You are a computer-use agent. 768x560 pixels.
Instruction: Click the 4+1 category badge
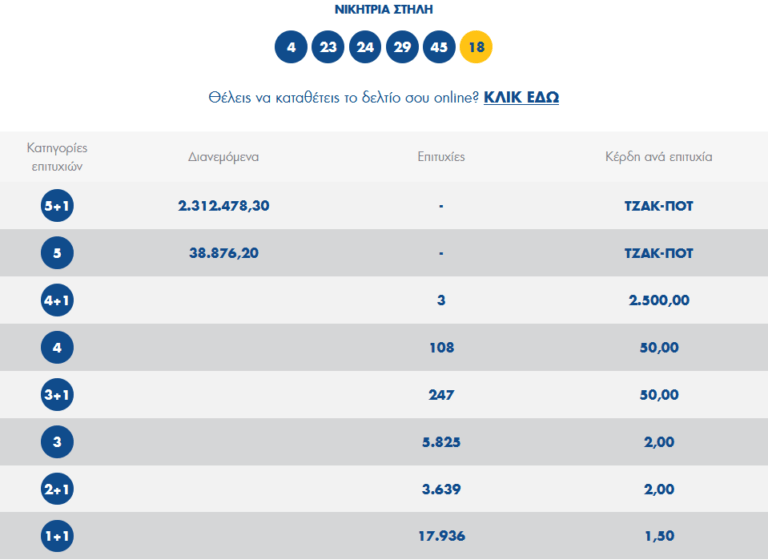pos(57,300)
